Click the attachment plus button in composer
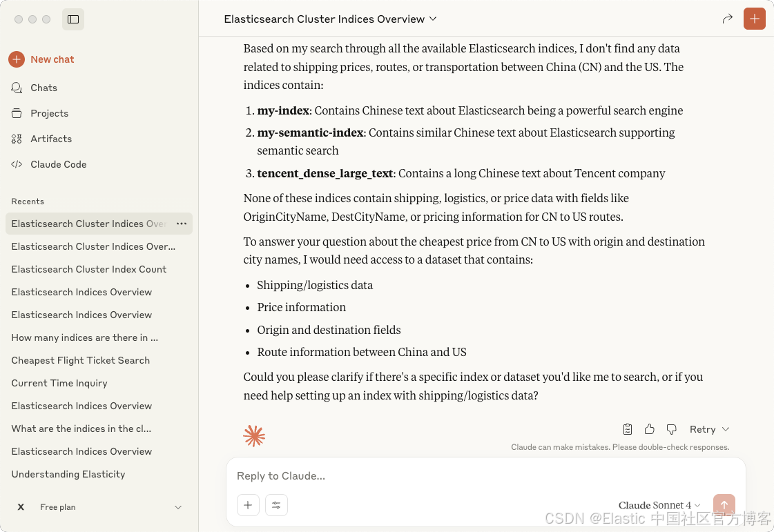774x532 pixels. tap(249, 505)
